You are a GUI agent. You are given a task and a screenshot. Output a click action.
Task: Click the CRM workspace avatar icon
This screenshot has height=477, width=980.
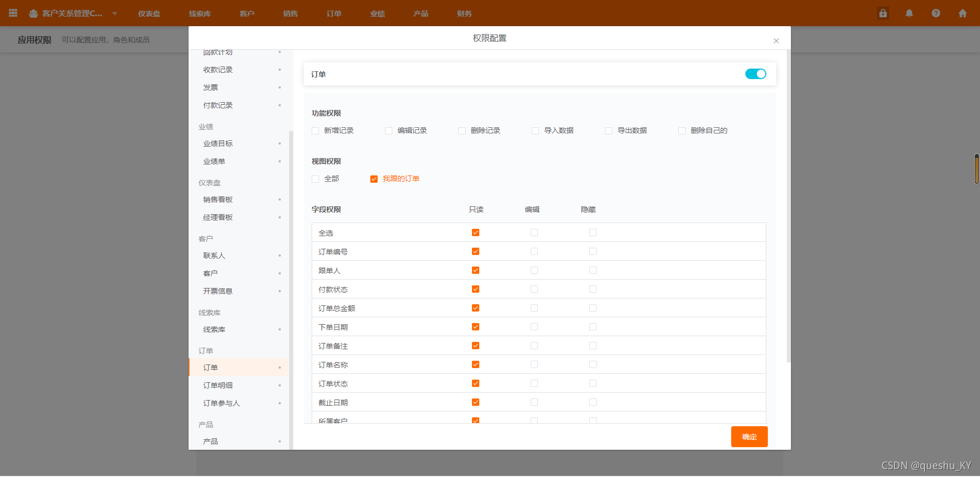coord(34,13)
